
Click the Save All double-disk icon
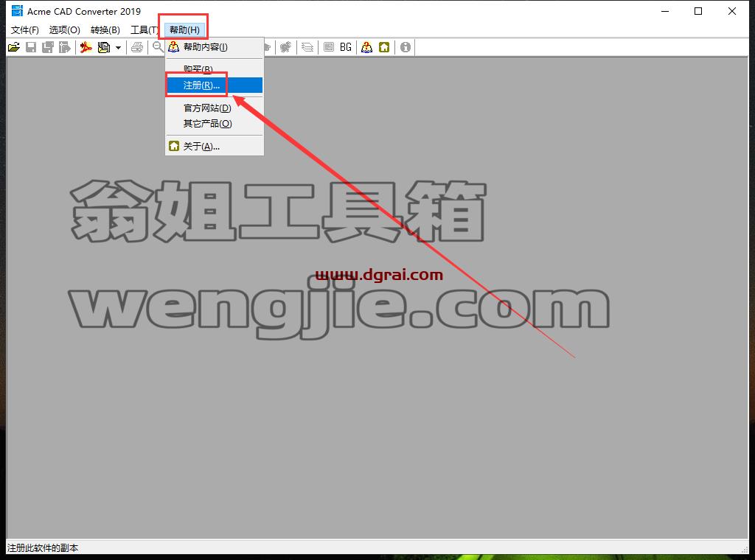click(48, 47)
